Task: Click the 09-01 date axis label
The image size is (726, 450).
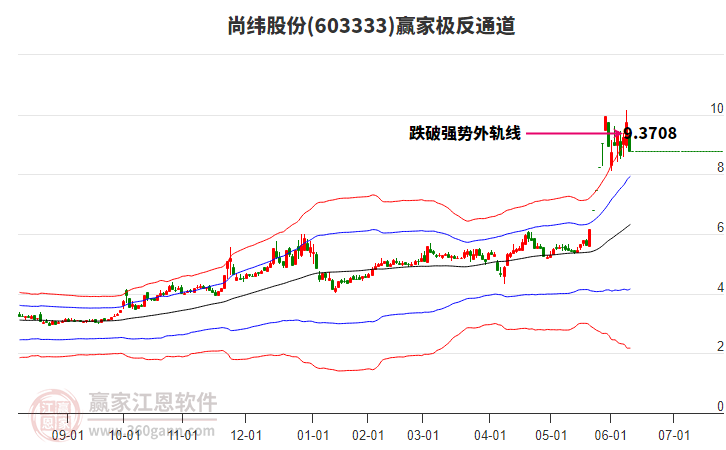Action: point(68,436)
